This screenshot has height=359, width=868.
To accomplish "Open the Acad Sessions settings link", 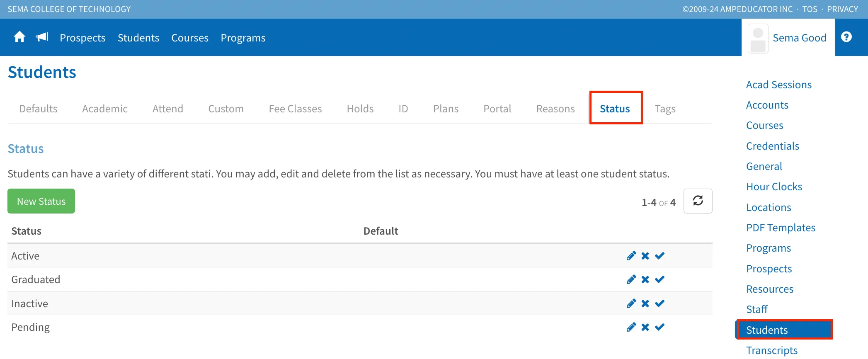I will (779, 85).
